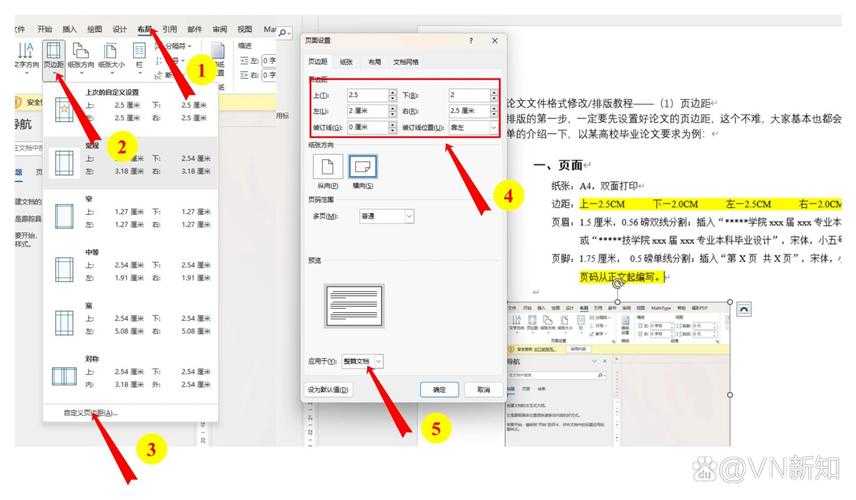Click Set As Default (设为默认值) button
Viewport: 856px width, 500px height.
[328, 390]
